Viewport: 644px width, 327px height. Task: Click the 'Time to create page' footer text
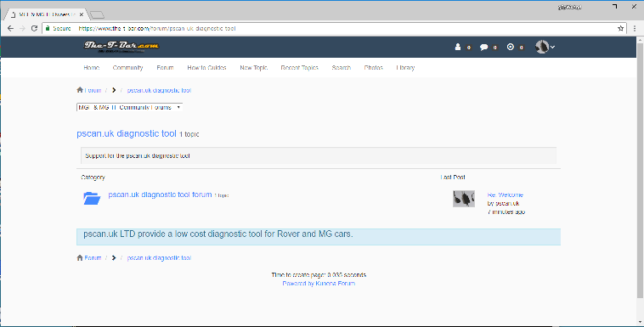point(319,275)
